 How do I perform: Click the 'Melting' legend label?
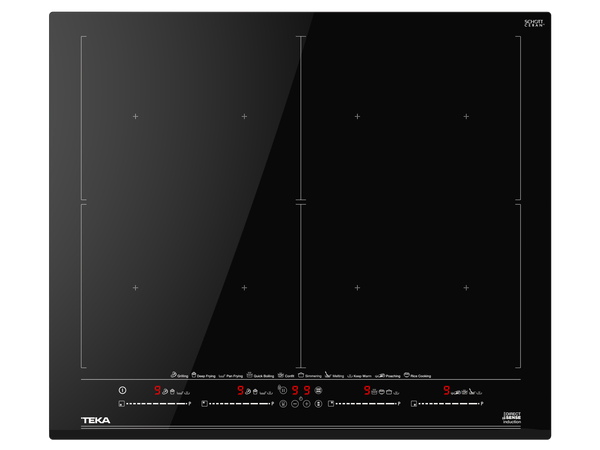point(338,376)
